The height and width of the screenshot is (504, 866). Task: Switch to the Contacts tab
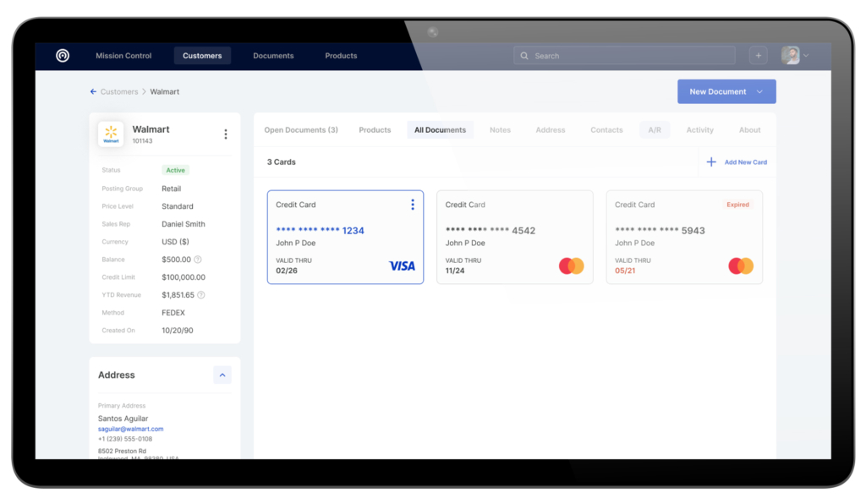click(606, 129)
